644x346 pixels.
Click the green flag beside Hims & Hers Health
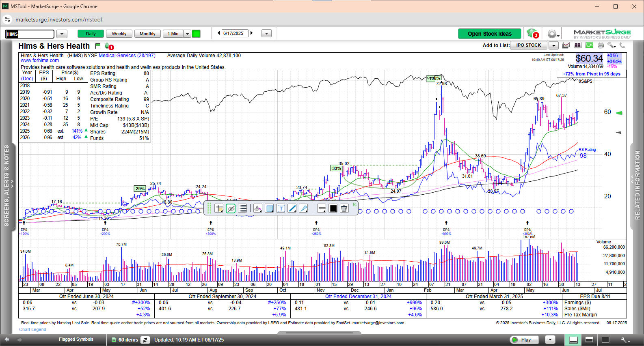[98, 46]
